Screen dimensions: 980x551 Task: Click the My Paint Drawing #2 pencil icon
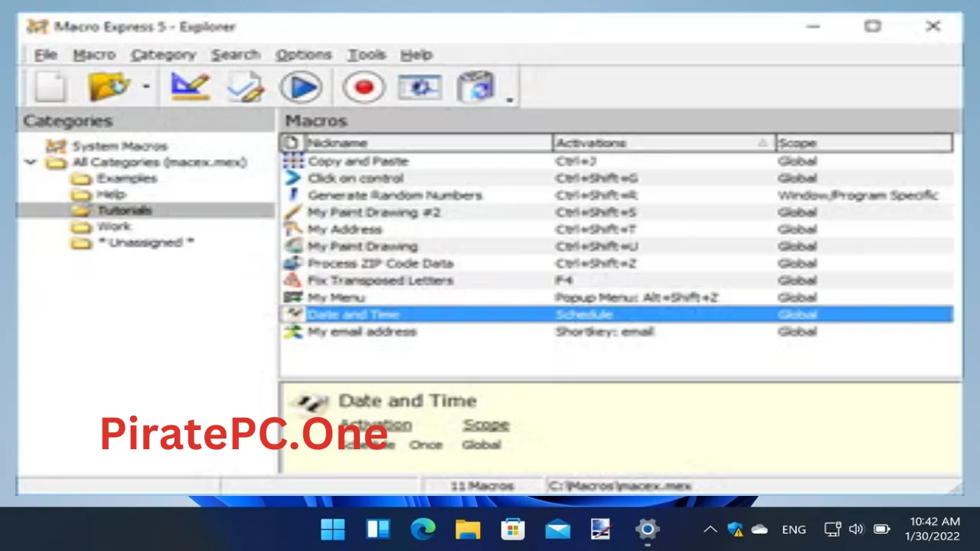[x=292, y=212]
